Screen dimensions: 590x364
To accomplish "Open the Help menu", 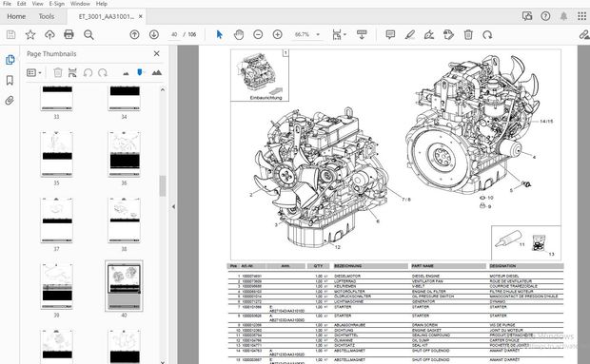I will pyautogui.click(x=101, y=4).
